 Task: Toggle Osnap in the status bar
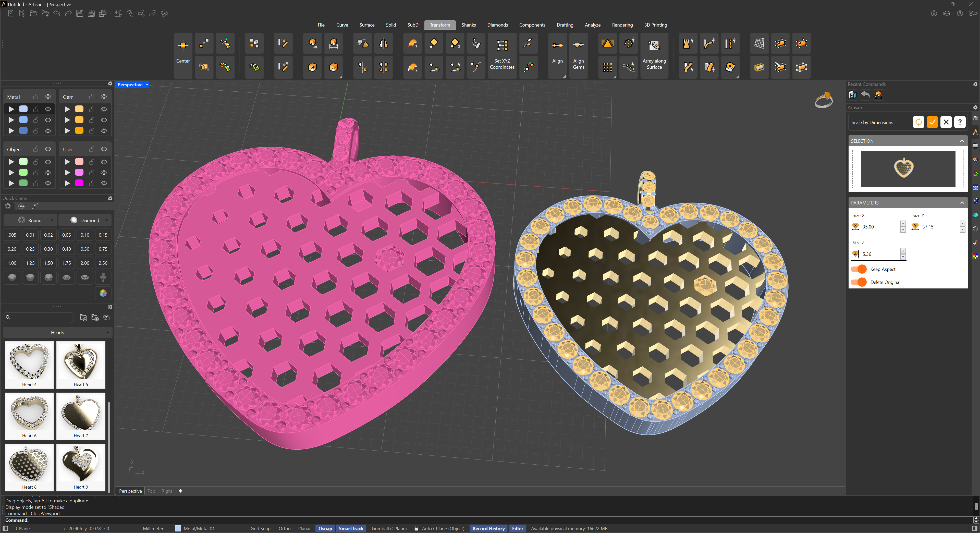point(325,528)
